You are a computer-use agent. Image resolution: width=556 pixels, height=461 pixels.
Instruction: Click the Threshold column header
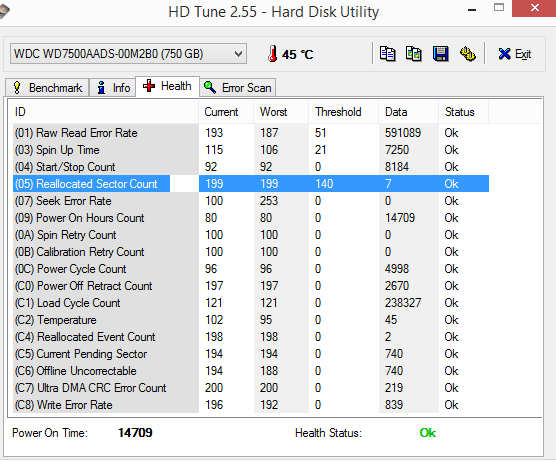pyautogui.click(x=344, y=112)
